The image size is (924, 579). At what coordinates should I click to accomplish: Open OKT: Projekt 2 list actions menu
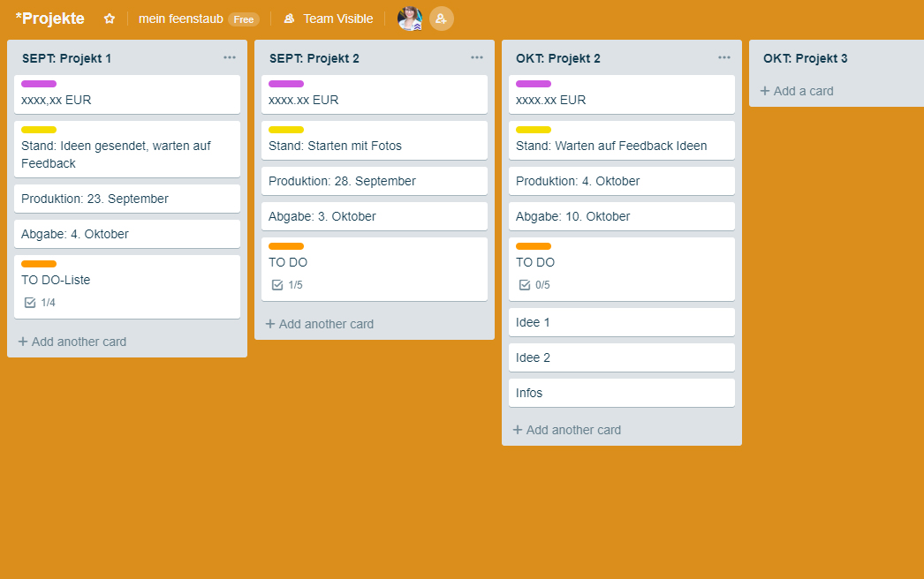[724, 58]
